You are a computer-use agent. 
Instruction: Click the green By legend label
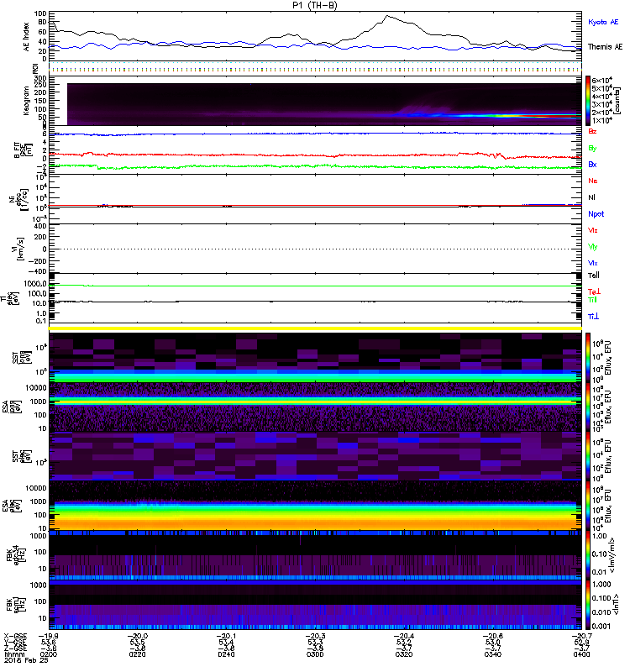pos(592,149)
